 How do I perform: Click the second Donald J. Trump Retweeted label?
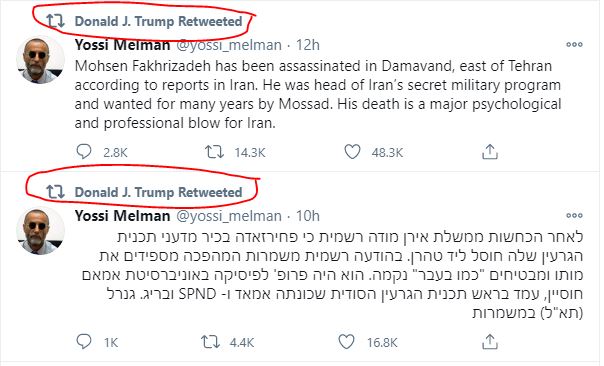pos(158,192)
